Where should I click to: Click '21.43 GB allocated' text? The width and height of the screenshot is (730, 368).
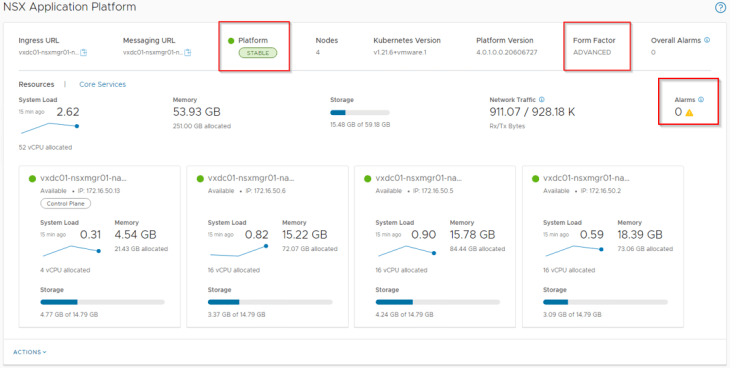coord(141,249)
